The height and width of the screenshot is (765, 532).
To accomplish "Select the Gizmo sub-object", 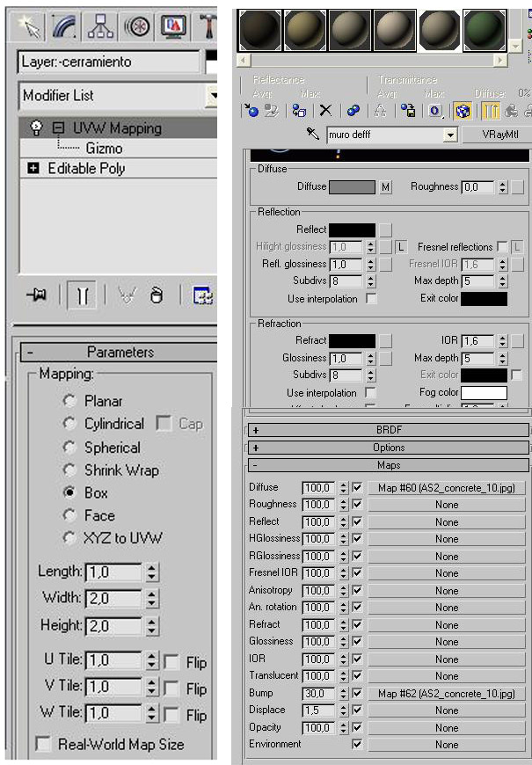I will tap(104, 148).
